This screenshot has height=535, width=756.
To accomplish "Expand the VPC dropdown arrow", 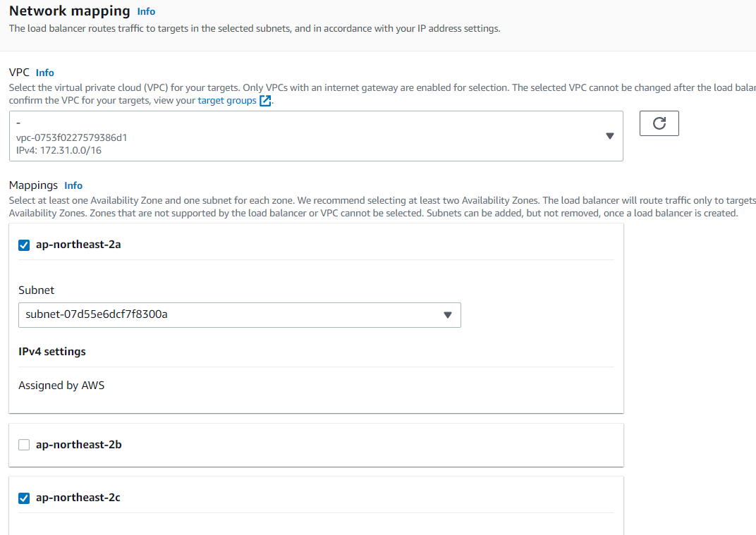I will click(610, 136).
